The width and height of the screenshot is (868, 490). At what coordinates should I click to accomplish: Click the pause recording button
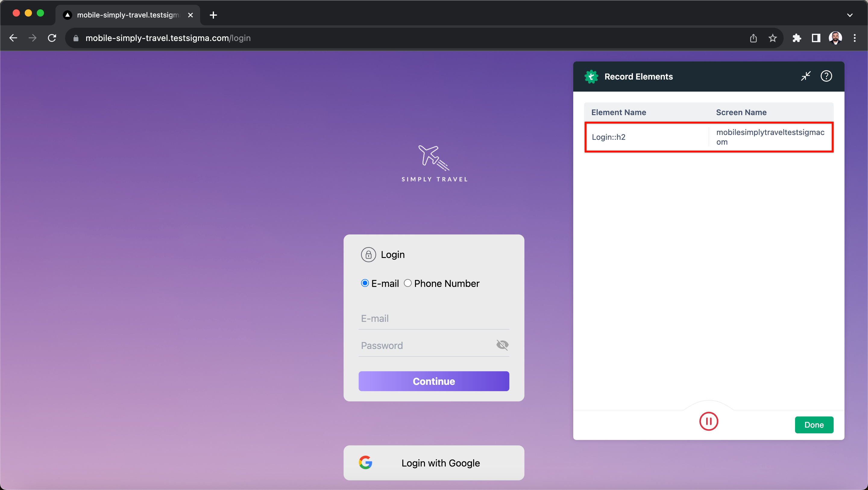pos(709,421)
